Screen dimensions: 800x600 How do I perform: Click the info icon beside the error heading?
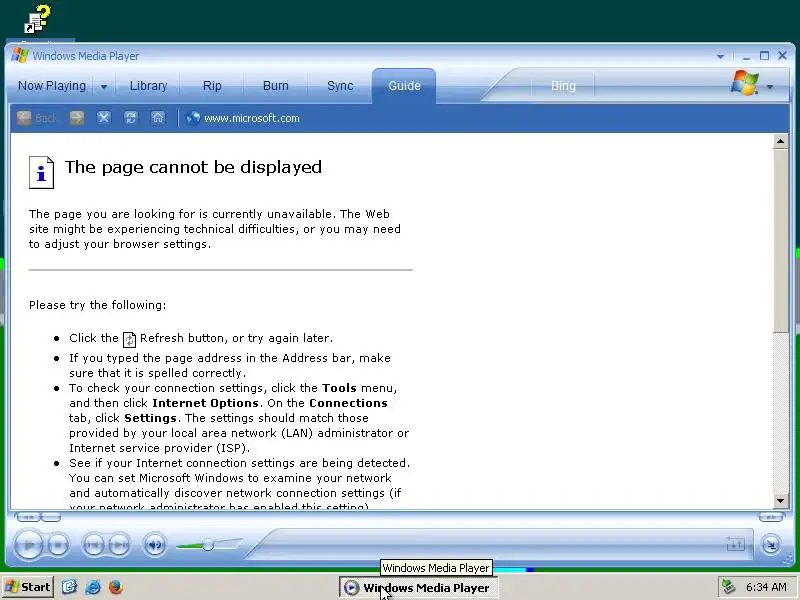41,172
